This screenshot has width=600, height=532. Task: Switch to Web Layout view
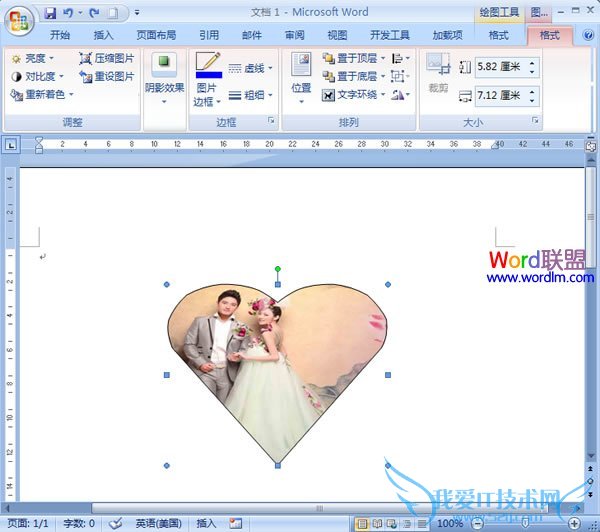pos(392,523)
